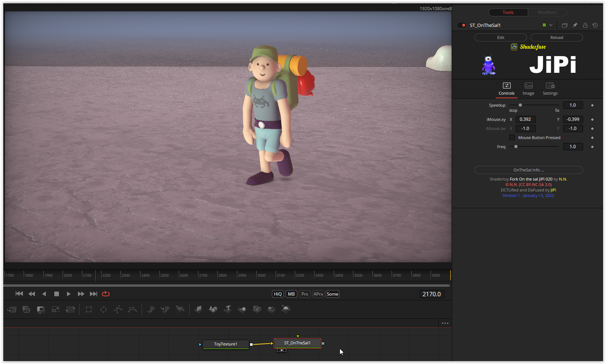Add a MediaIn tool from the toolbar
Image resolution: width=606 pixels, height=364 pixels.
12,309
